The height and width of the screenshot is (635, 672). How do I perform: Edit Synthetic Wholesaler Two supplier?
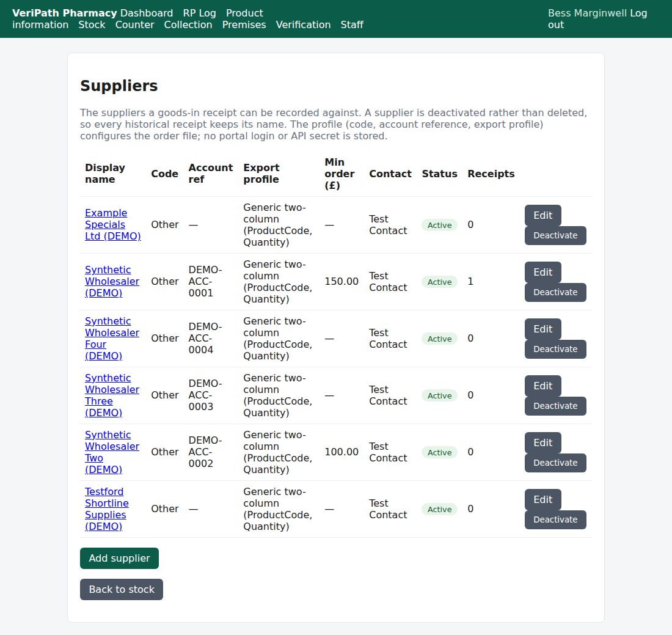tap(543, 442)
